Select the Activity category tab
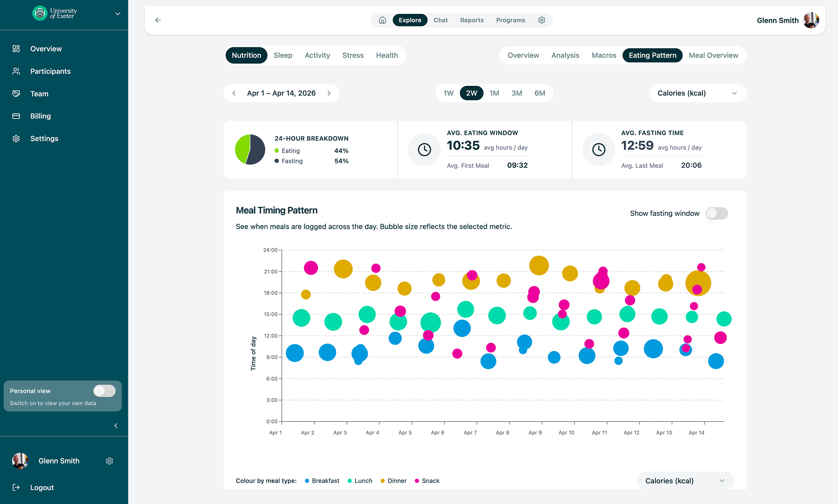Viewport: 838px width, 504px height. pos(317,55)
